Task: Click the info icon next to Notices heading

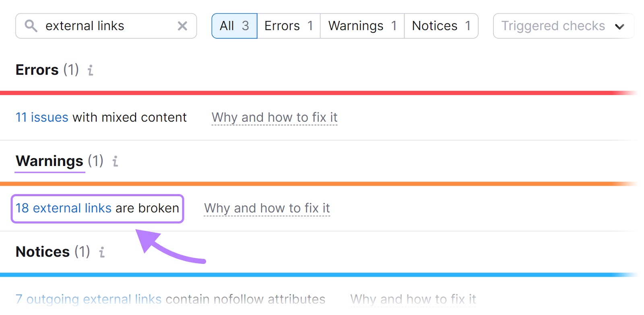Action: pos(102,253)
